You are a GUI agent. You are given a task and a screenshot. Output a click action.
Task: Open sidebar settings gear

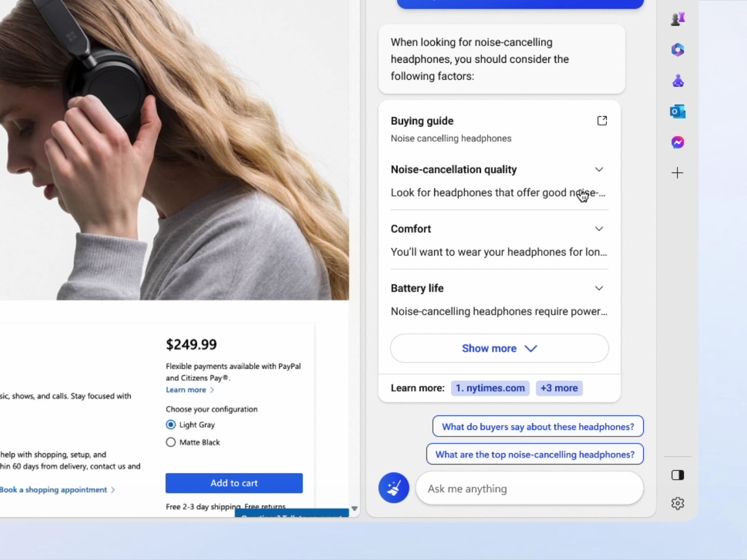click(677, 503)
